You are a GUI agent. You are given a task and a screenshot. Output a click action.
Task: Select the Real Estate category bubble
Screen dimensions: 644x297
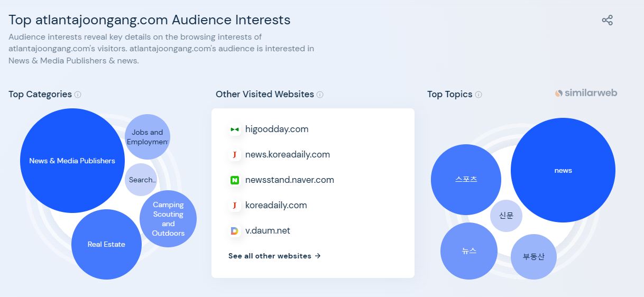click(106, 244)
